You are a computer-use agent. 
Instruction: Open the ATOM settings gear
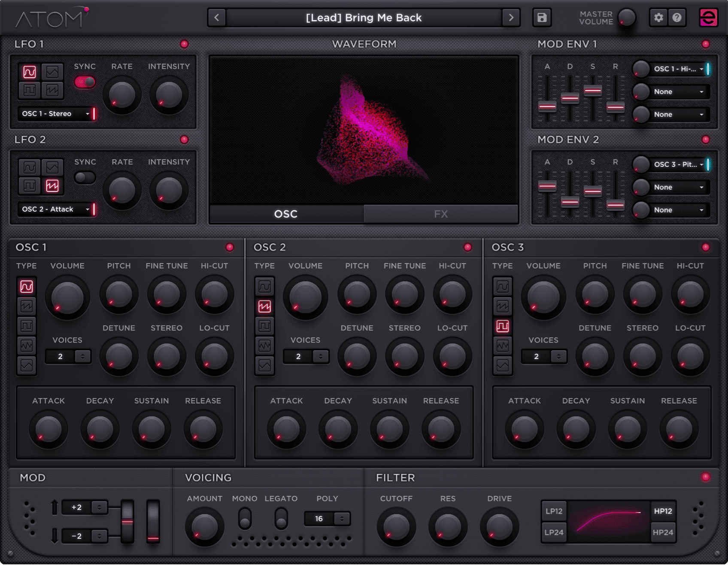(658, 18)
